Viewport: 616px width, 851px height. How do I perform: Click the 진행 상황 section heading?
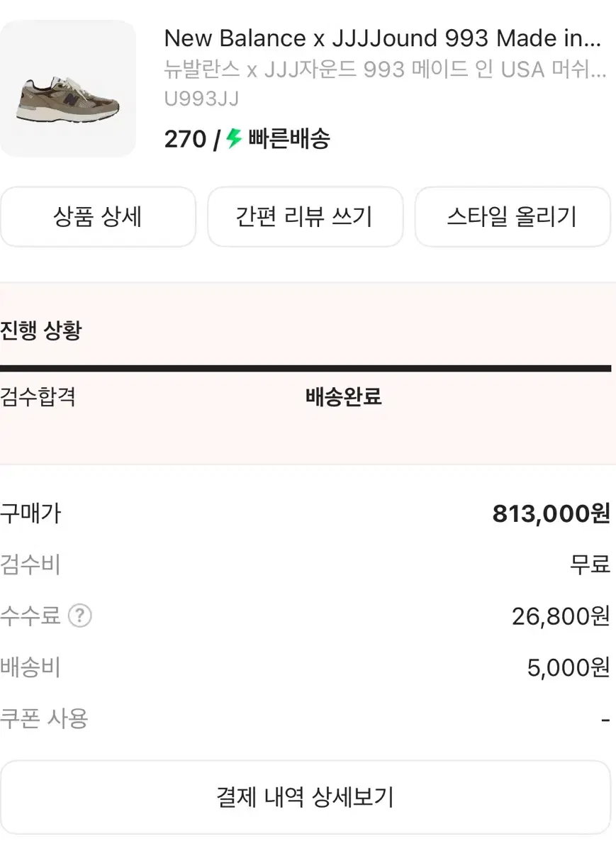[x=41, y=330]
